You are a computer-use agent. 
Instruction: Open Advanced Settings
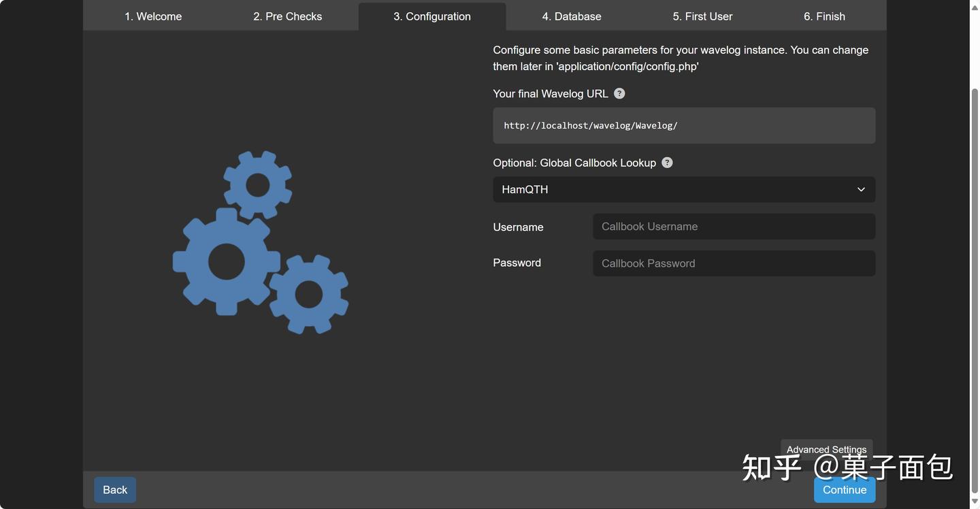point(826,449)
